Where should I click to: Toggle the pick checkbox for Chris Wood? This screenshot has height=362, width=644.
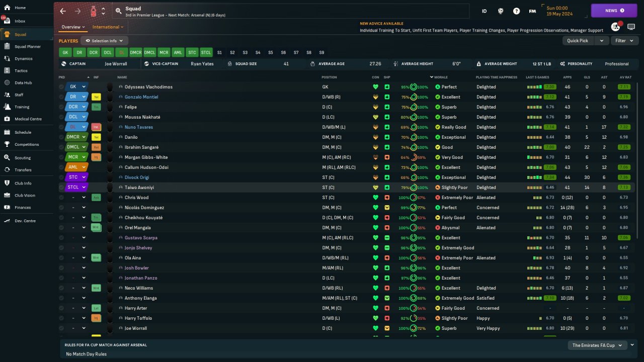[61, 198]
